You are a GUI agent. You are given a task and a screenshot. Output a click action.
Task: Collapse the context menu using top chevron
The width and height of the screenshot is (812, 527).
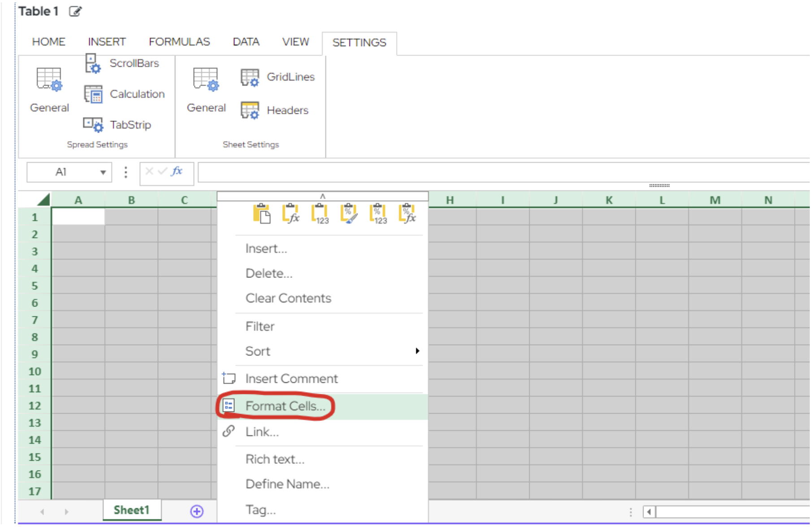pos(322,196)
